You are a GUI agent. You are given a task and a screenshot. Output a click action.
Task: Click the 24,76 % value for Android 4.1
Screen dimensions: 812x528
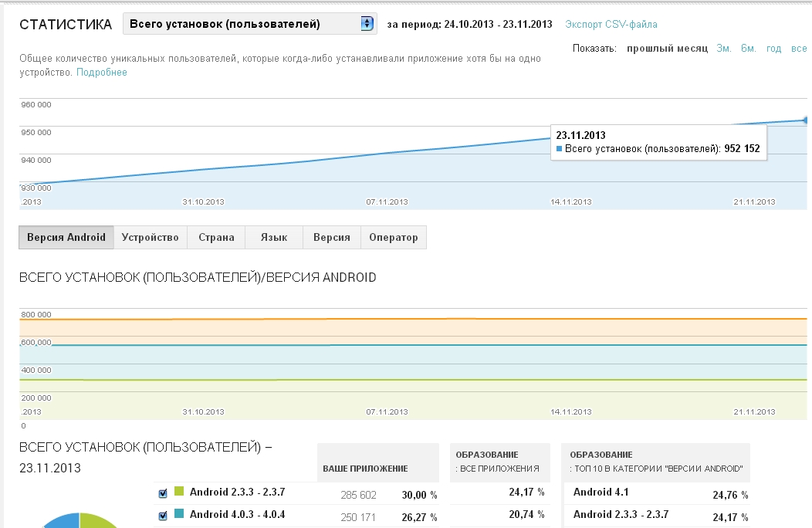point(731,495)
